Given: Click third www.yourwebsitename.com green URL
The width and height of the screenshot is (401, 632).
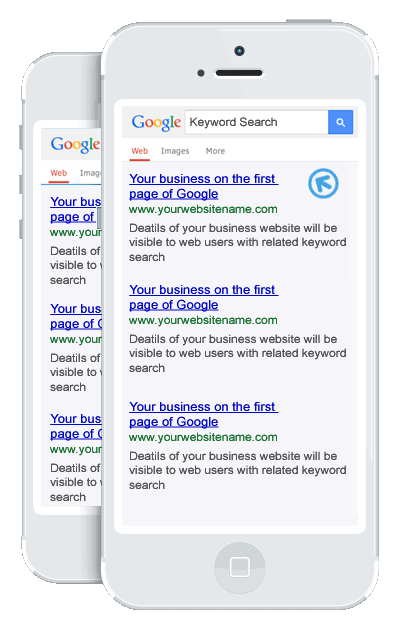Looking at the screenshot, I should click(203, 437).
